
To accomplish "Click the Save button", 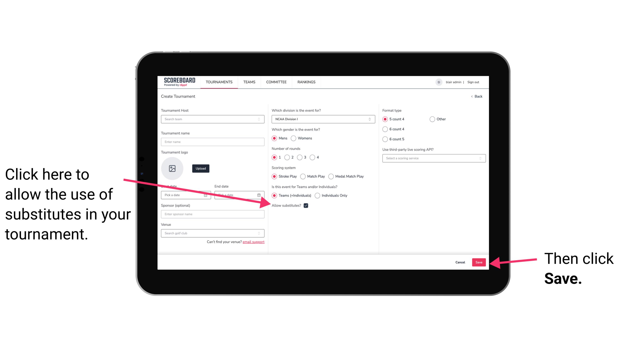I will coord(479,262).
